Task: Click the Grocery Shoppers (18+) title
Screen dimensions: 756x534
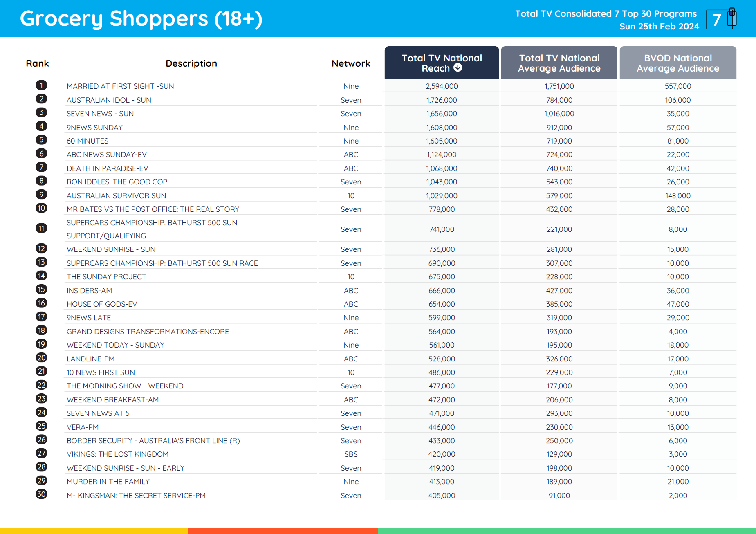Action: click(141, 19)
